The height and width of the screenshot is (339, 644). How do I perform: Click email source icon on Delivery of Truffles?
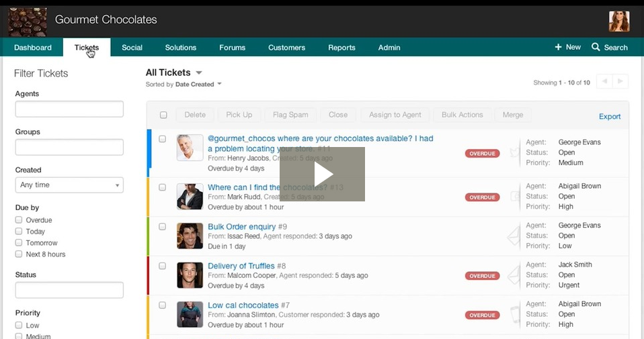514,275
